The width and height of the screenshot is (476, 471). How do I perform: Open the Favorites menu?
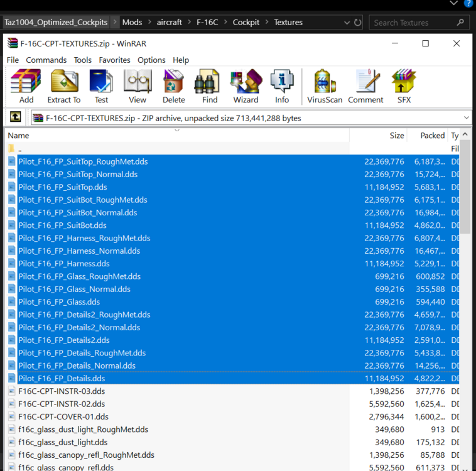tap(114, 60)
